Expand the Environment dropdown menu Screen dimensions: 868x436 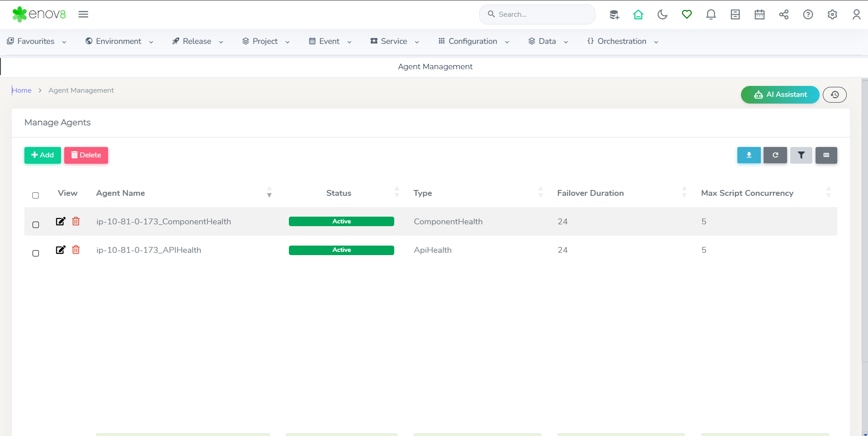coord(119,41)
